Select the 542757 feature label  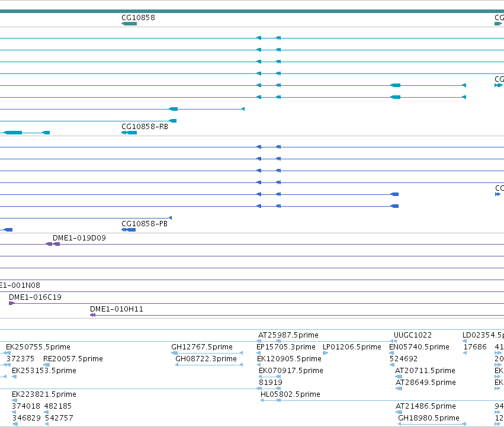tap(59, 418)
